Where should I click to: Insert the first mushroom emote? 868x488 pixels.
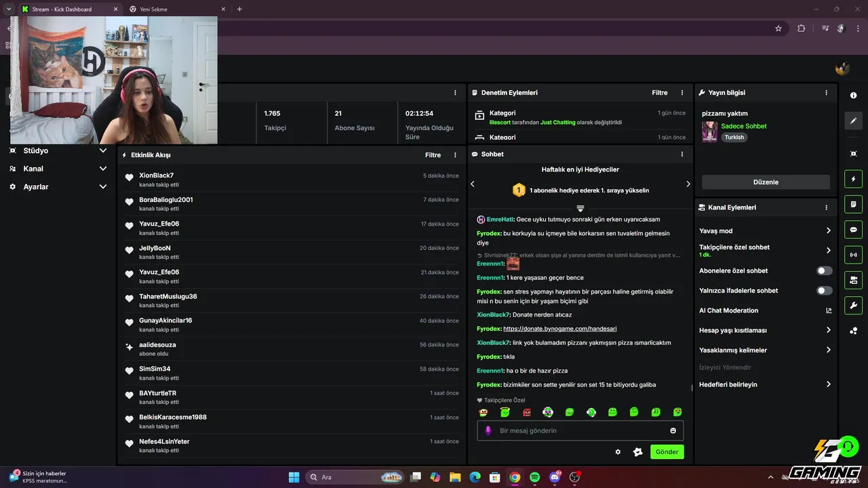click(x=484, y=412)
